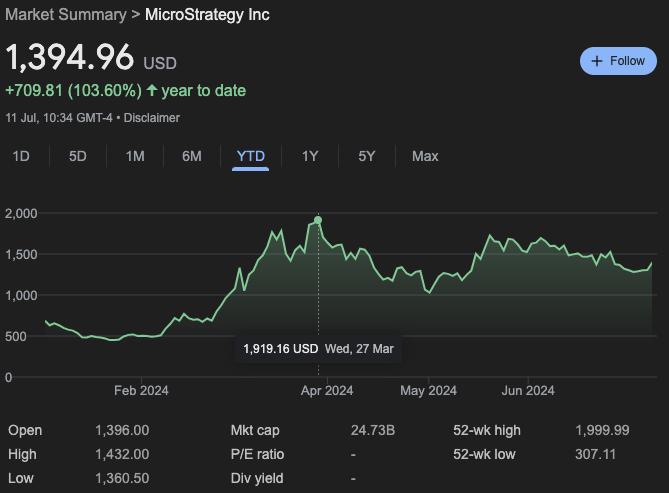Click the Feb 2024 axis label
Image resolution: width=669 pixels, height=493 pixels.
click(140, 391)
